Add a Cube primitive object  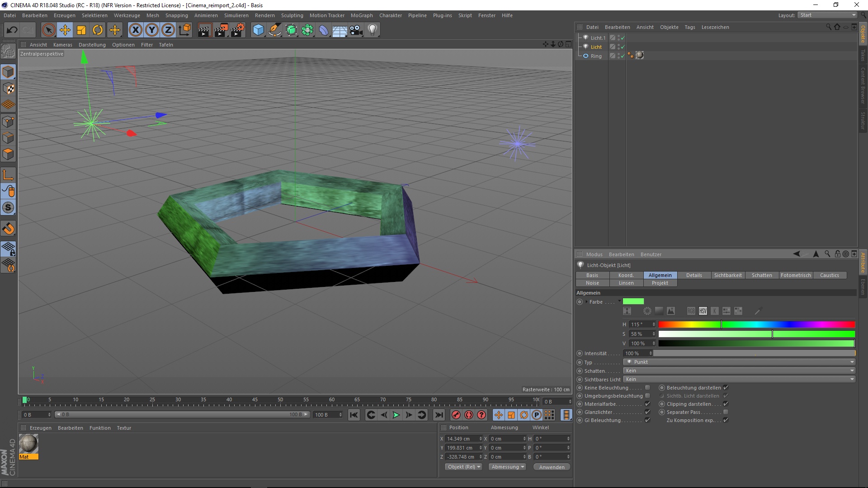pyautogui.click(x=258, y=30)
